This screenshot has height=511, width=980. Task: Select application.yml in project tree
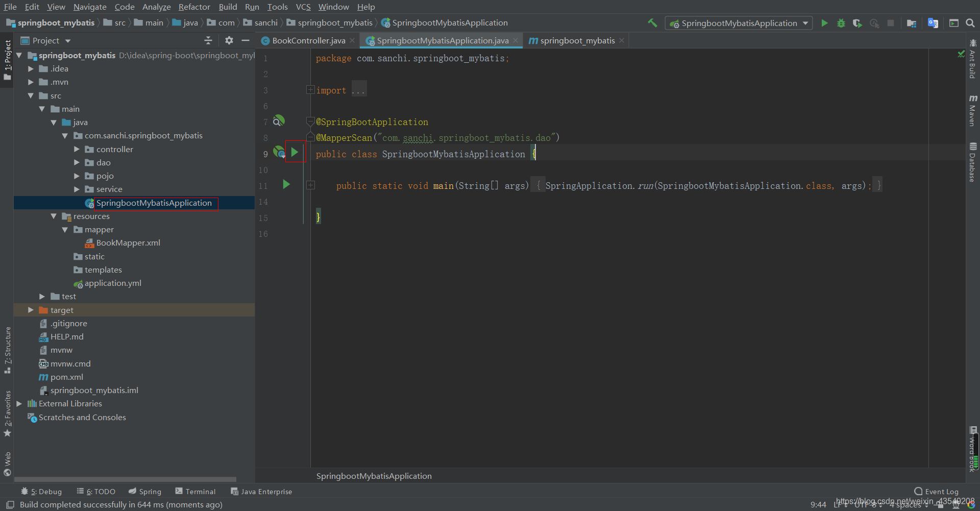(113, 283)
